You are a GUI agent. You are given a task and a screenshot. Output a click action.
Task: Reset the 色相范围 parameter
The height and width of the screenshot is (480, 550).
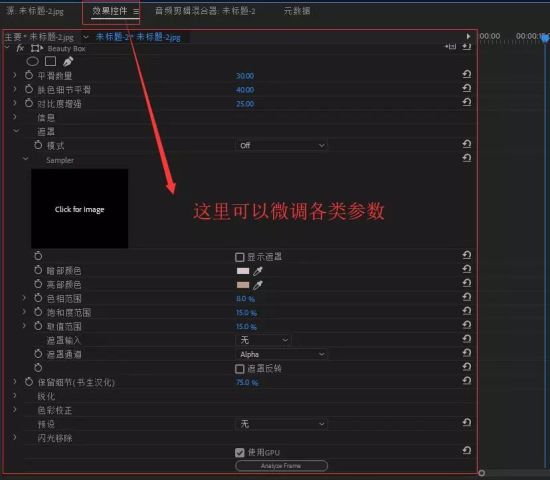(x=467, y=297)
